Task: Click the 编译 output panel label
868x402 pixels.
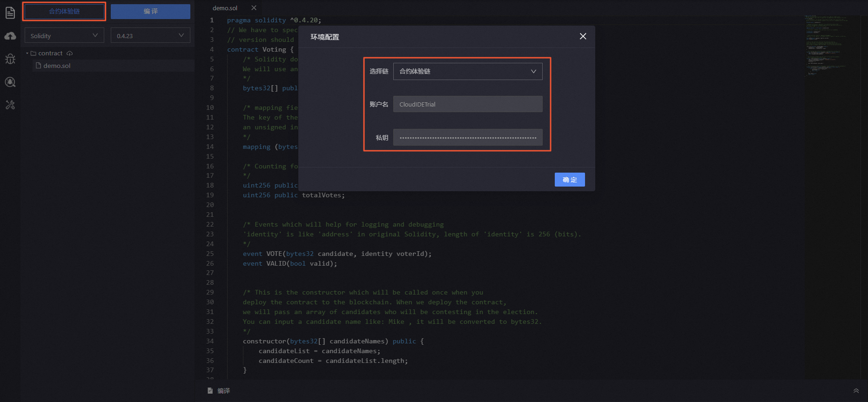Action: point(223,391)
